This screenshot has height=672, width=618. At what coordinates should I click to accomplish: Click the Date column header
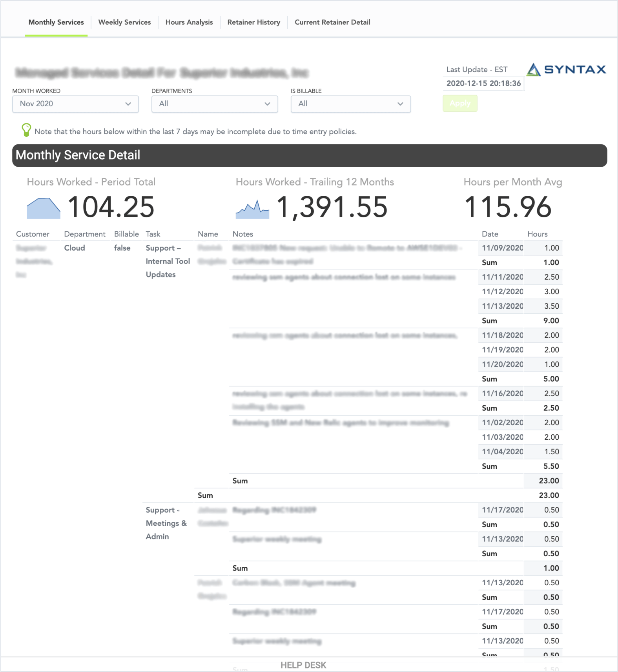490,234
